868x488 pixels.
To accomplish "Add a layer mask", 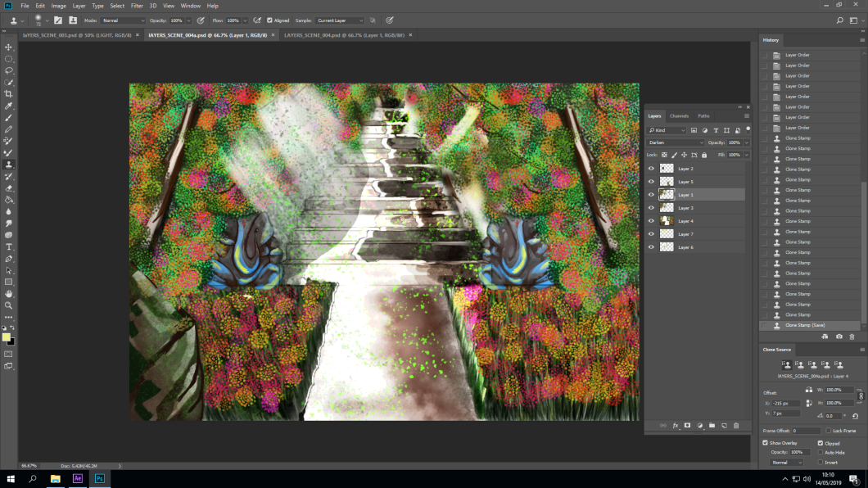I will tap(688, 426).
